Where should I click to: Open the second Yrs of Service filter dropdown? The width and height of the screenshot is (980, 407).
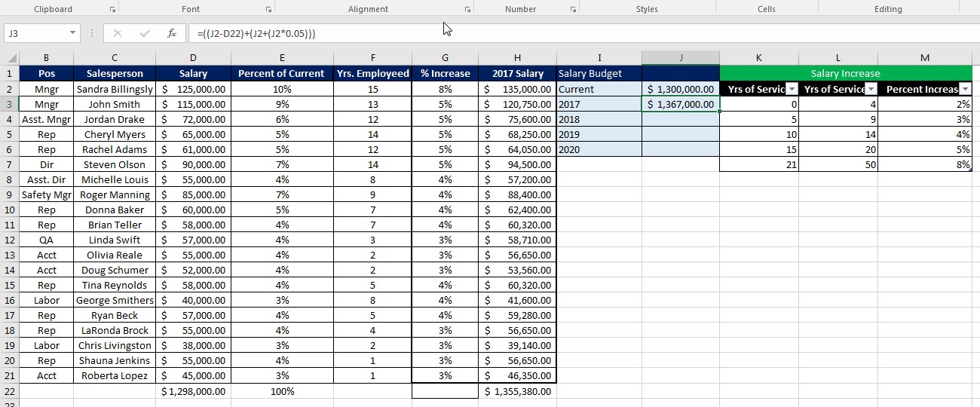tap(871, 89)
